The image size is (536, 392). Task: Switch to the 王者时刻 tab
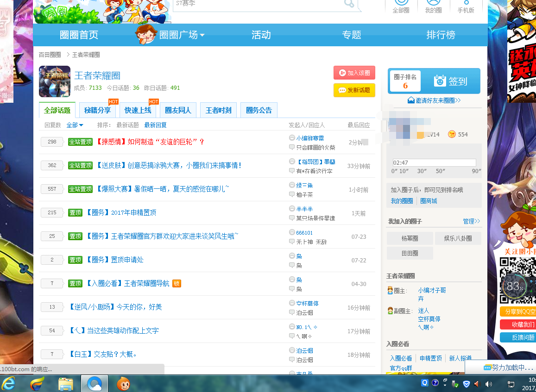(219, 110)
